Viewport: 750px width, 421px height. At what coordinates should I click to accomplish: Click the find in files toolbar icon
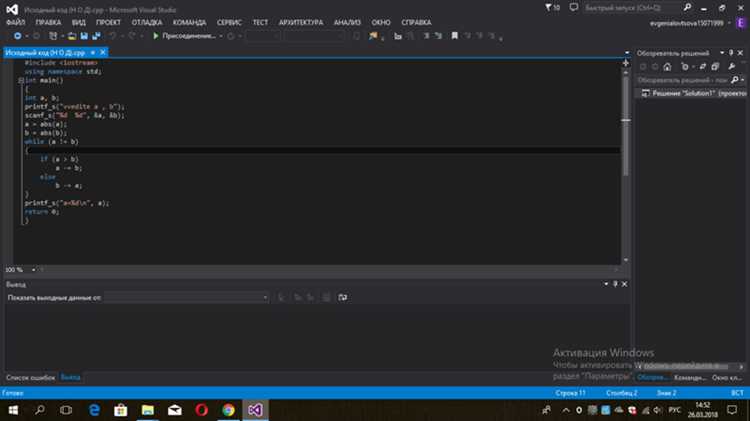click(x=373, y=36)
